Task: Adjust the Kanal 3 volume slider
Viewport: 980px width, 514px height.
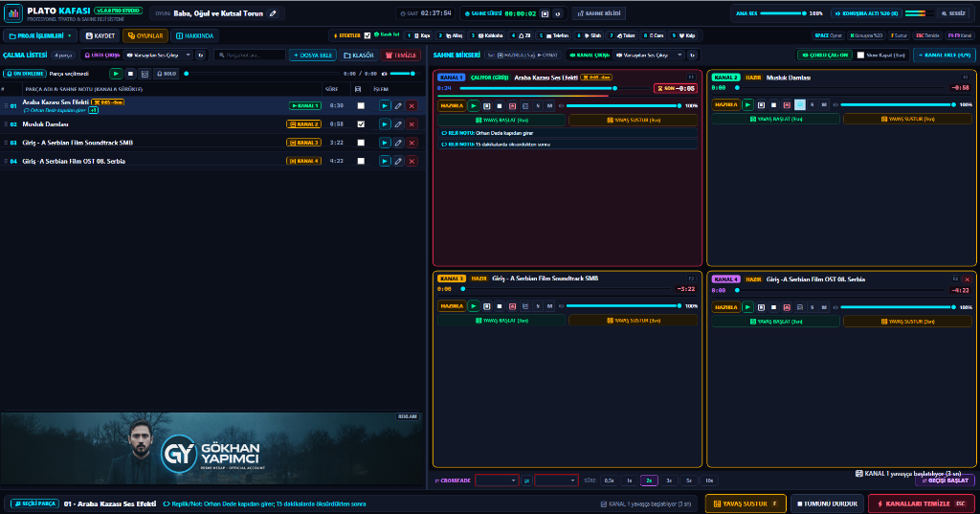Action: pos(622,306)
